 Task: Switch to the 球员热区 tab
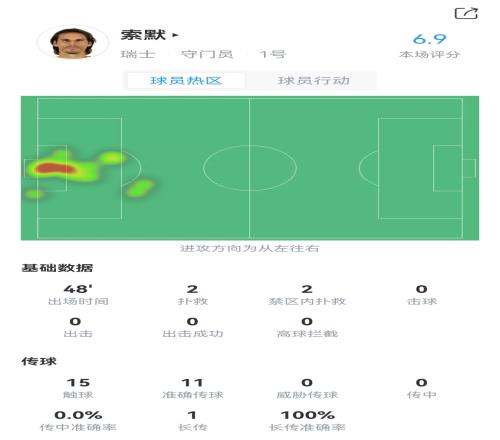(186, 81)
